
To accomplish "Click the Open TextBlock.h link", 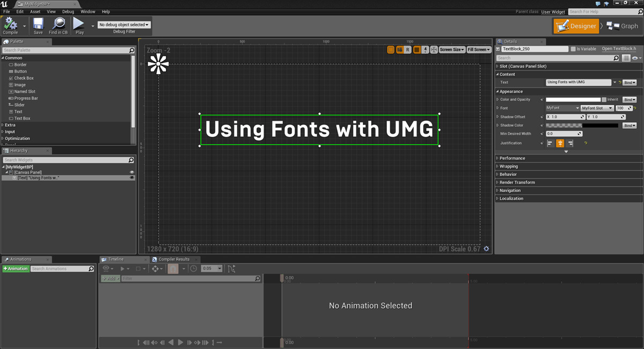I will (620, 48).
